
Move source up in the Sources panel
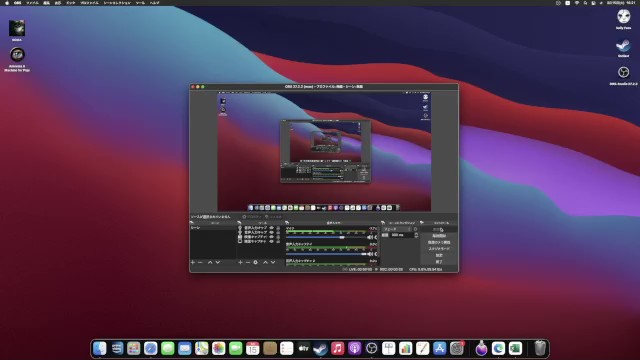[x=265, y=262]
